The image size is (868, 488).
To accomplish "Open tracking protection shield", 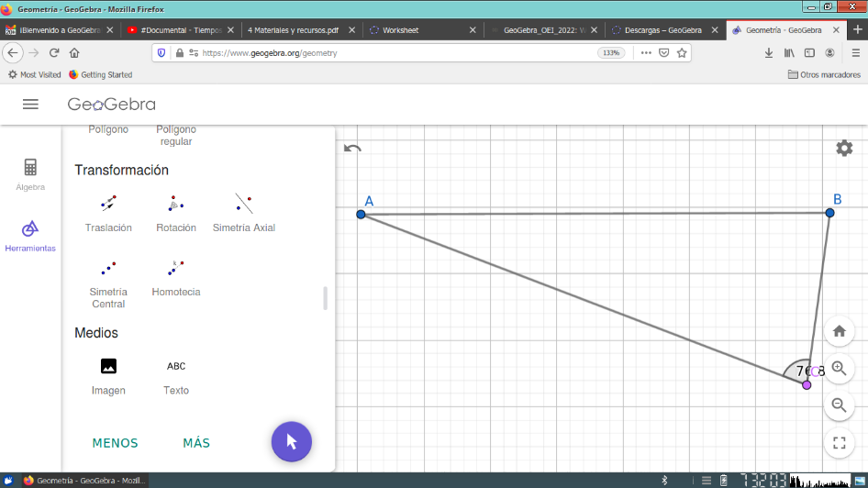I will (x=161, y=53).
